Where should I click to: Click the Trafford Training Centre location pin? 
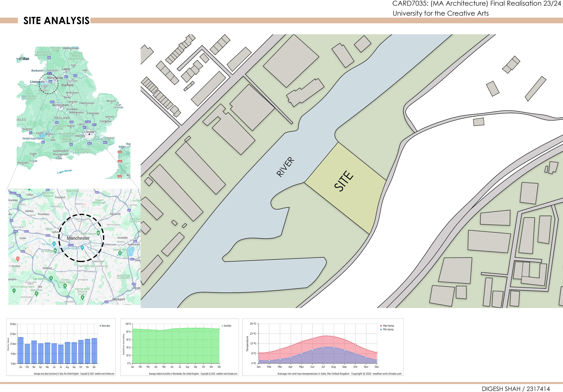coord(14,290)
